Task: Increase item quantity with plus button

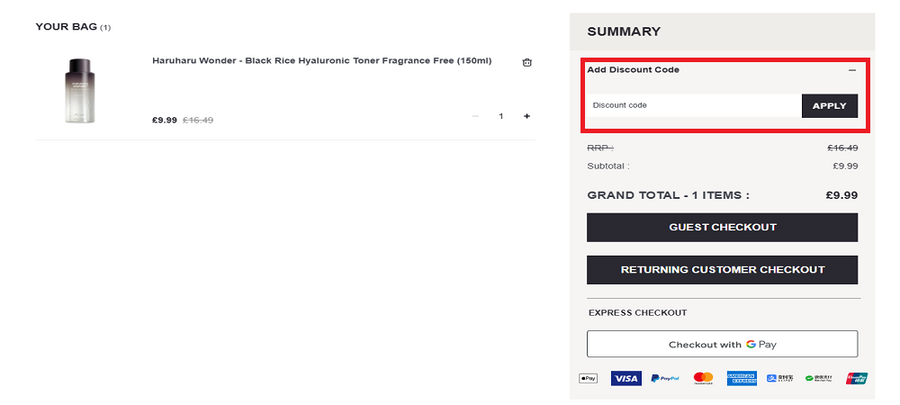Action: click(x=527, y=116)
